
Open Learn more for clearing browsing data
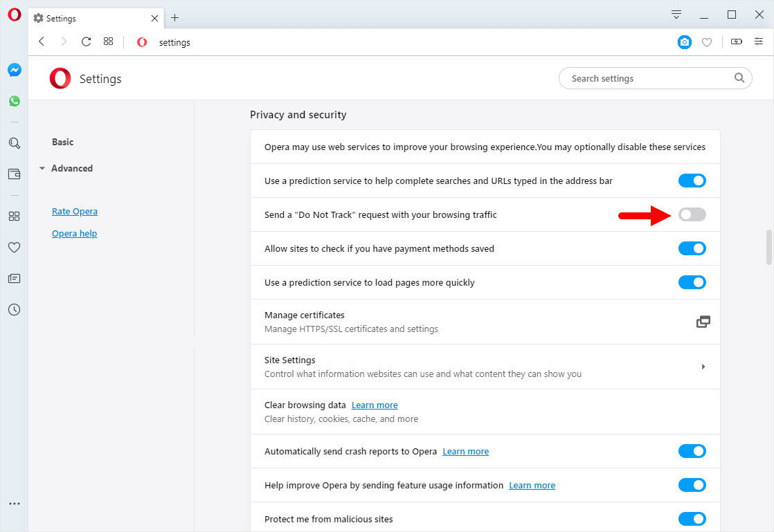[x=375, y=405]
